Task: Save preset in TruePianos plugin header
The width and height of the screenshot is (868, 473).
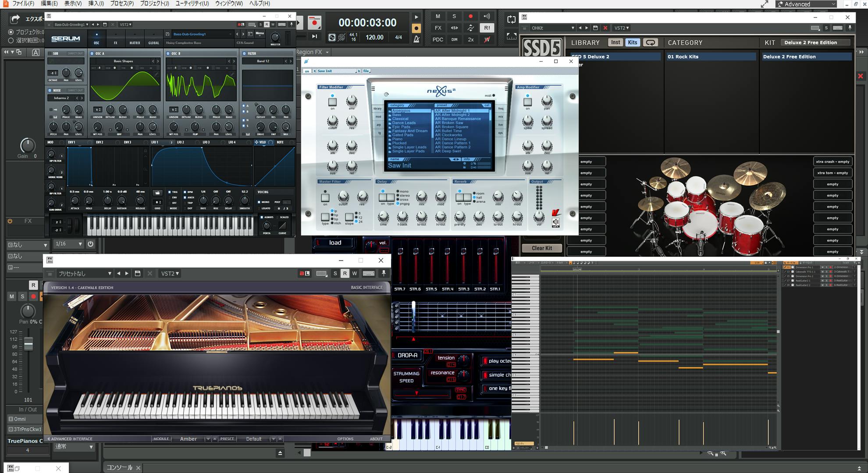Action: pyautogui.click(x=138, y=273)
